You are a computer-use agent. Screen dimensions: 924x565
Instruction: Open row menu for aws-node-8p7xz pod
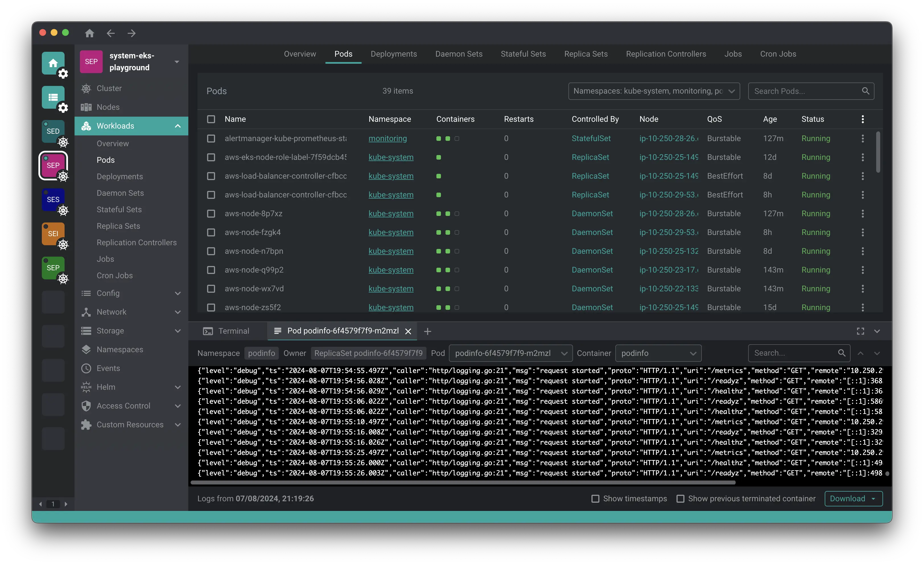pyautogui.click(x=863, y=214)
